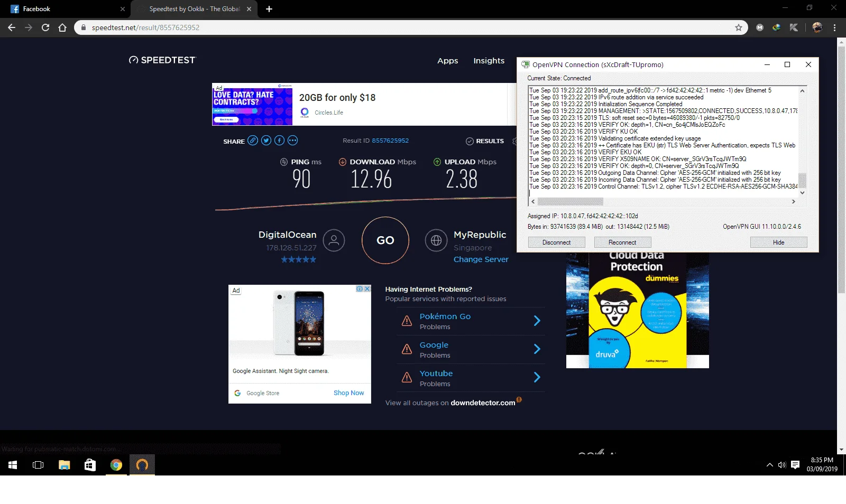The image size is (846, 504).
Task: Open the Chrome three-dot menu
Action: pos(835,27)
